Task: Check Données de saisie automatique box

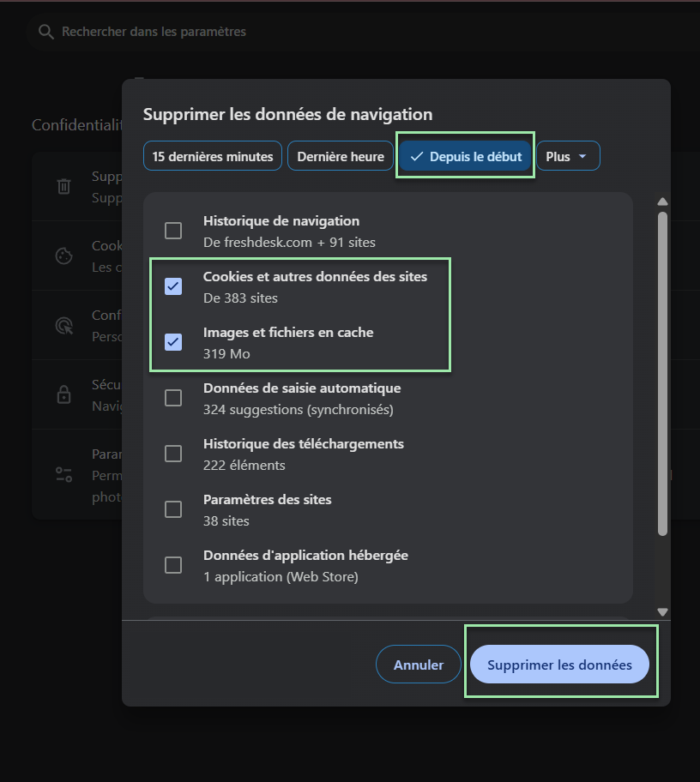Action: point(173,398)
